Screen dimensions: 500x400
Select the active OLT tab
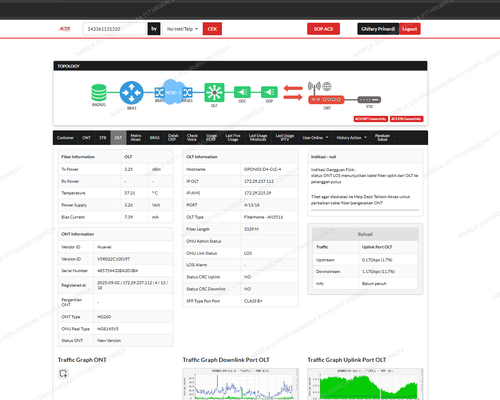pyautogui.click(x=118, y=138)
